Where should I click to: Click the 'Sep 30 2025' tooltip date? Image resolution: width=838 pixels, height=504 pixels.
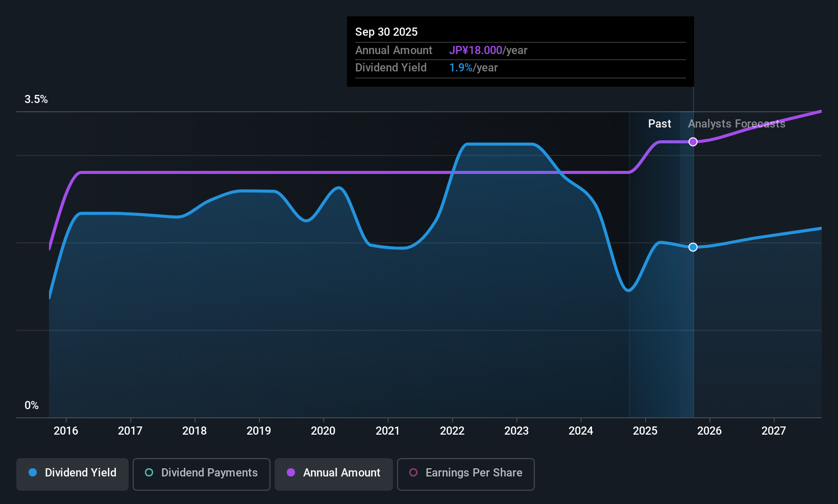(386, 32)
